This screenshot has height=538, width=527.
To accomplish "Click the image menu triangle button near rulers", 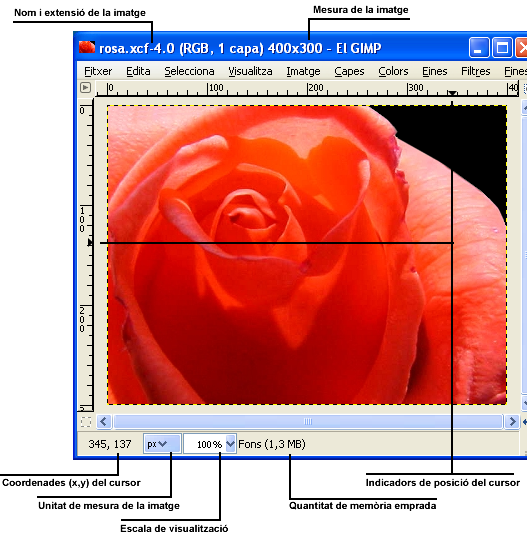I will click(x=85, y=88).
